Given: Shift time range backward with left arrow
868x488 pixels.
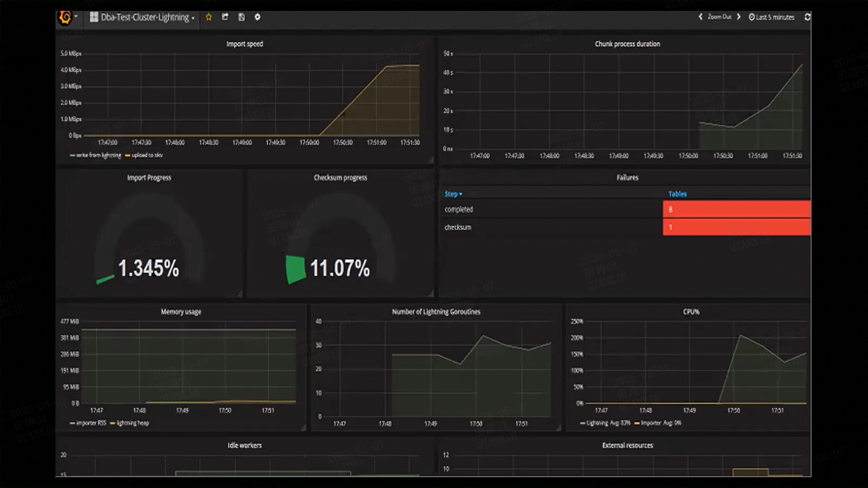Looking at the screenshot, I should click(x=700, y=17).
